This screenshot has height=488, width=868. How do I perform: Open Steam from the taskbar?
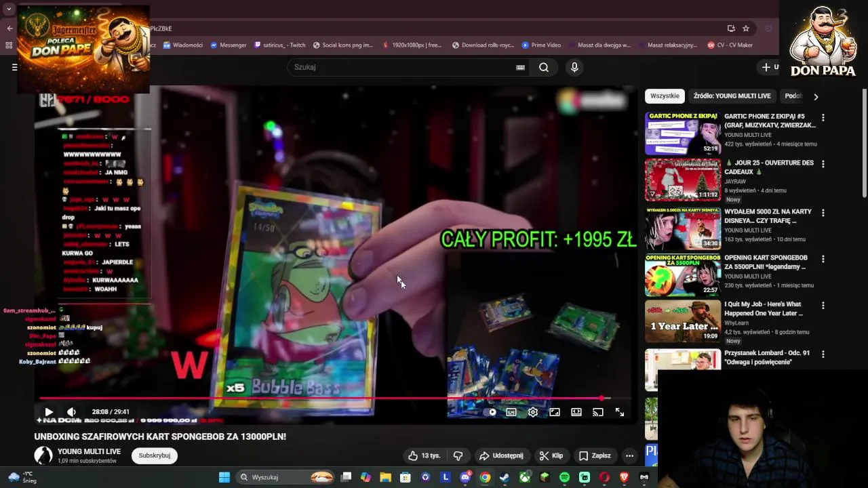pos(505,477)
